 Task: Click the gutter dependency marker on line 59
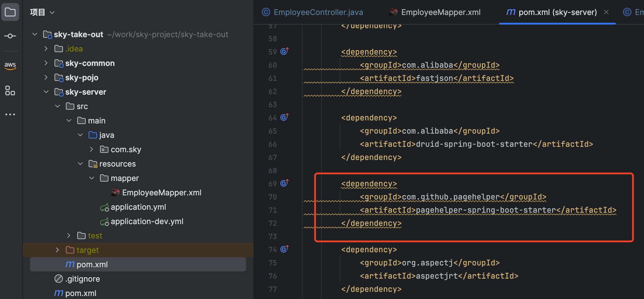point(285,51)
